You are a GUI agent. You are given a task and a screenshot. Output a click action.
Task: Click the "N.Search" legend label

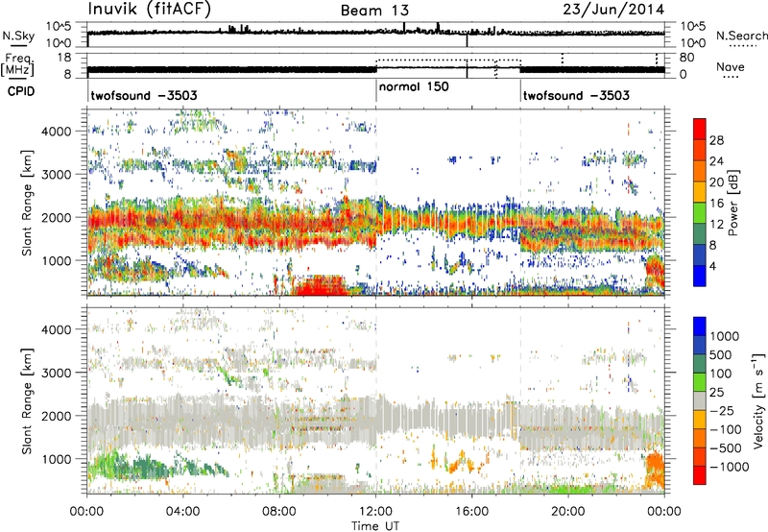pyautogui.click(x=741, y=36)
